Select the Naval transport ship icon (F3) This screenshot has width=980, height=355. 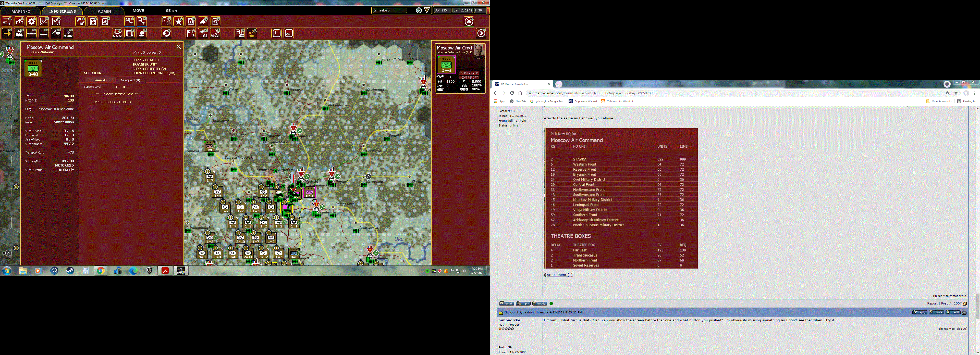(x=32, y=33)
